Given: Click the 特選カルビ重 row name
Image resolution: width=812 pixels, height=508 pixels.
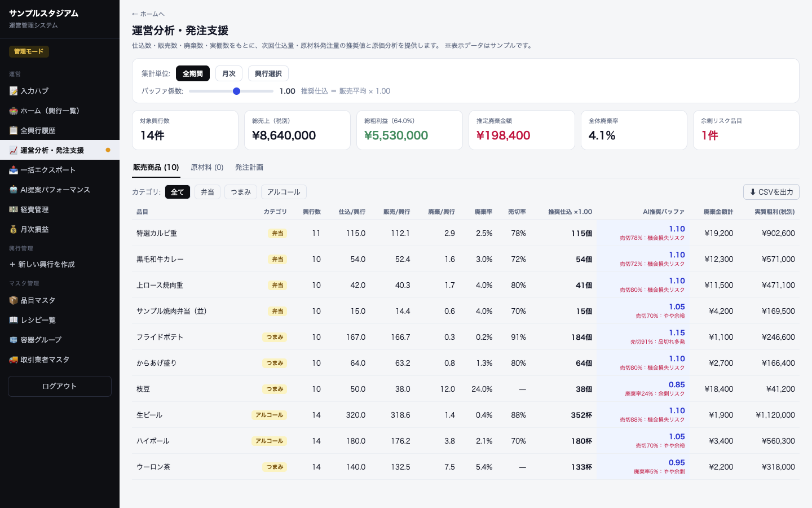Looking at the screenshot, I should 157,233.
